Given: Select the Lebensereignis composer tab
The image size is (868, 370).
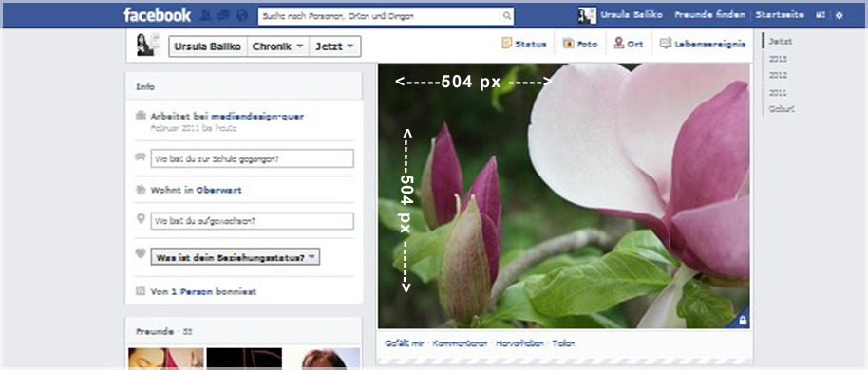Looking at the screenshot, I should coord(703,44).
